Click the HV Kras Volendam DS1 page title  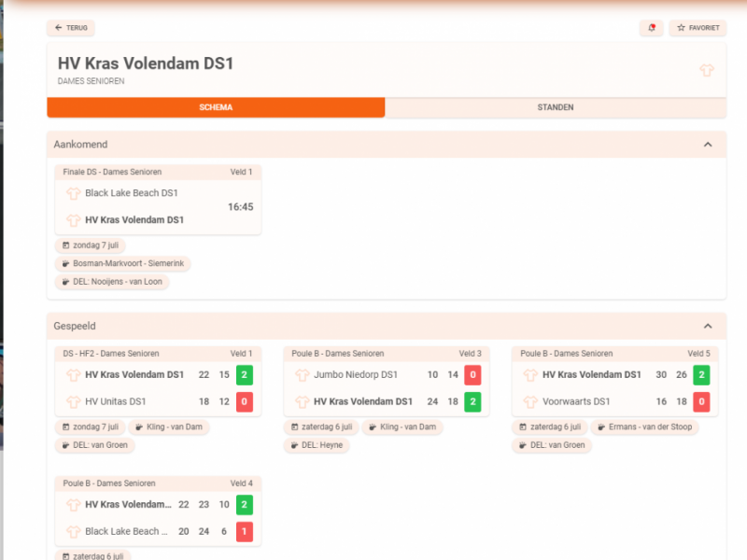click(146, 63)
